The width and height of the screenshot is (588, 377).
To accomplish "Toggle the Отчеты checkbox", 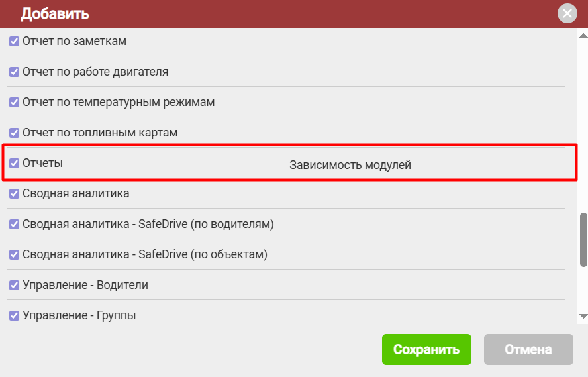I will click(14, 163).
